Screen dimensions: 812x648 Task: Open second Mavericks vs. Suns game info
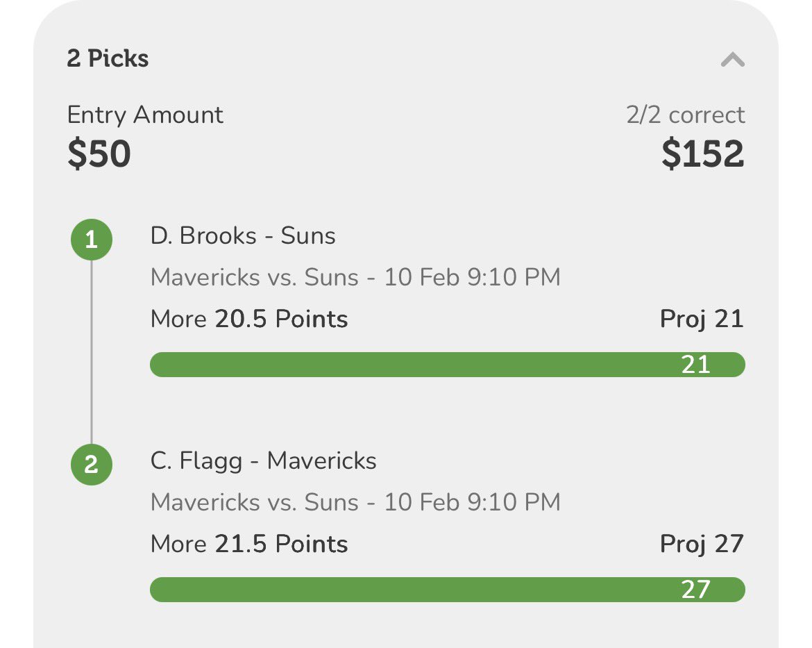(x=355, y=502)
